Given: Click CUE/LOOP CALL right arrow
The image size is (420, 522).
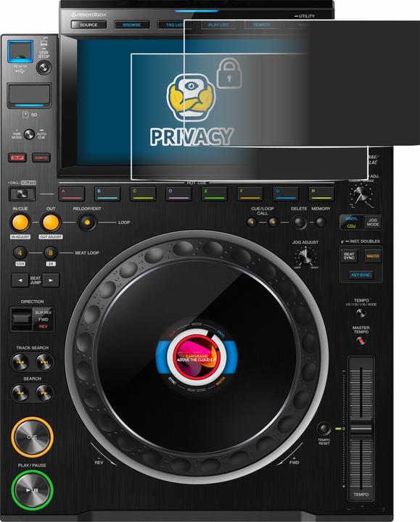Looking at the screenshot, I should 273,222.
